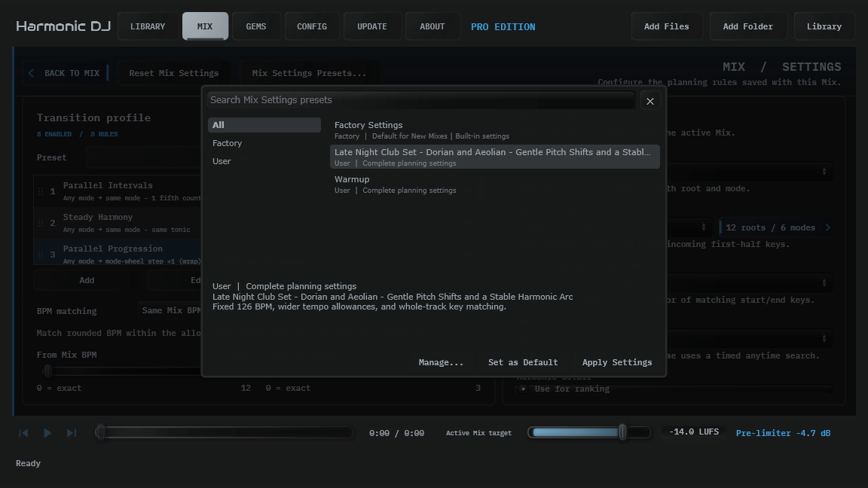Image resolution: width=868 pixels, height=488 pixels.
Task: Toggle the Use for ranking checkbox
Action: coord(523,389)
